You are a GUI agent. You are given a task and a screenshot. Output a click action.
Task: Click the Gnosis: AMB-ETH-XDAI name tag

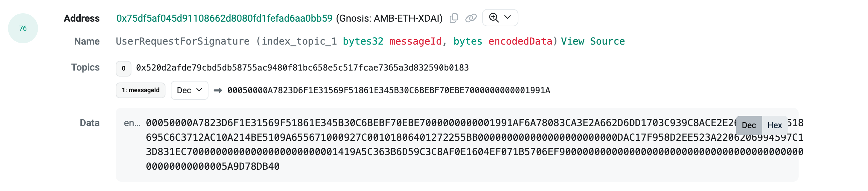(389, 18)
